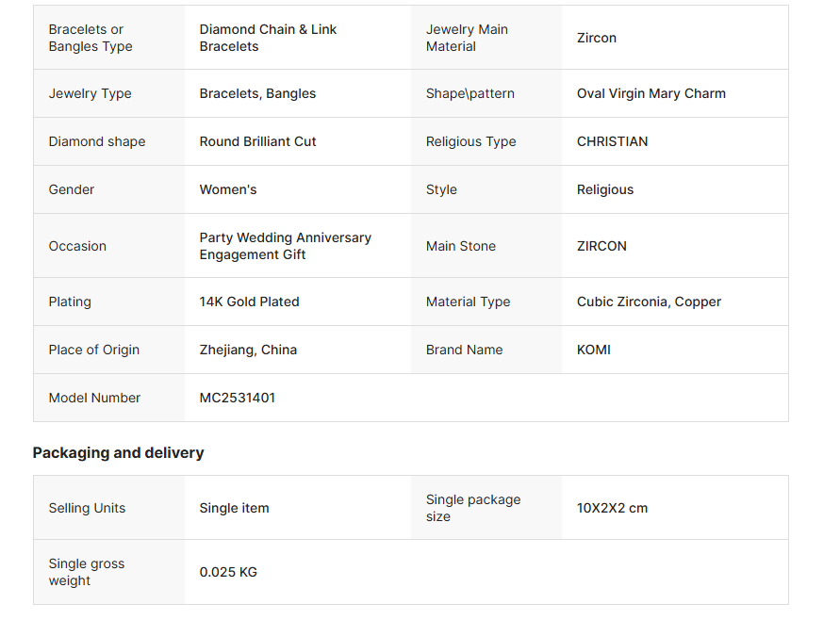Image resolution: width=840 pixels, height=620 pixels.
Task: Click the Bracelets, Bangles jewelry type value
Action: 257,93
